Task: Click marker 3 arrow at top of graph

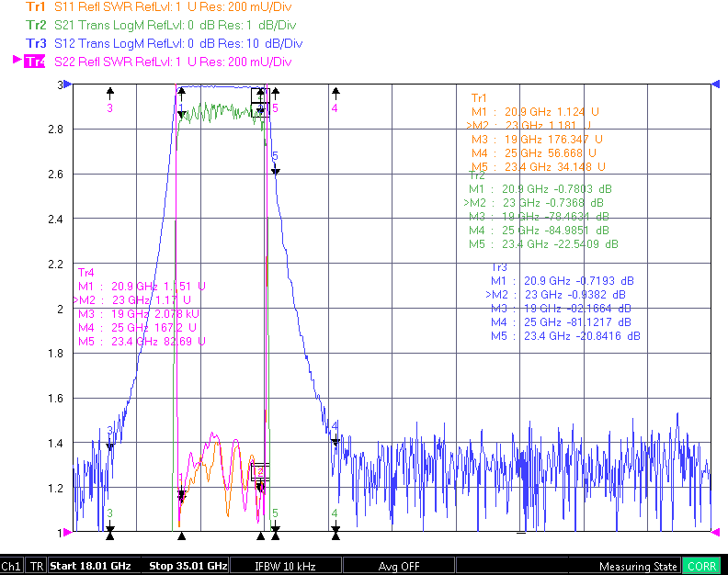Action: point(110,94)
